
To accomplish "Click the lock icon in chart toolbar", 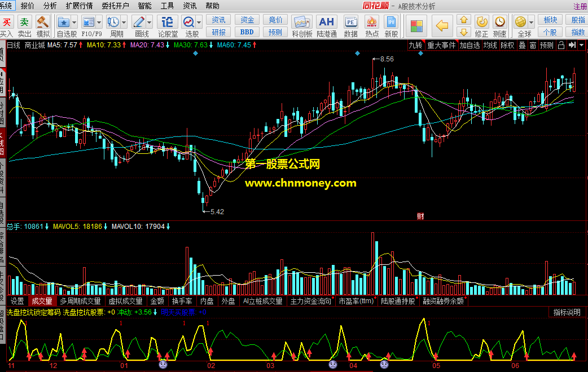I will point(561,45).
